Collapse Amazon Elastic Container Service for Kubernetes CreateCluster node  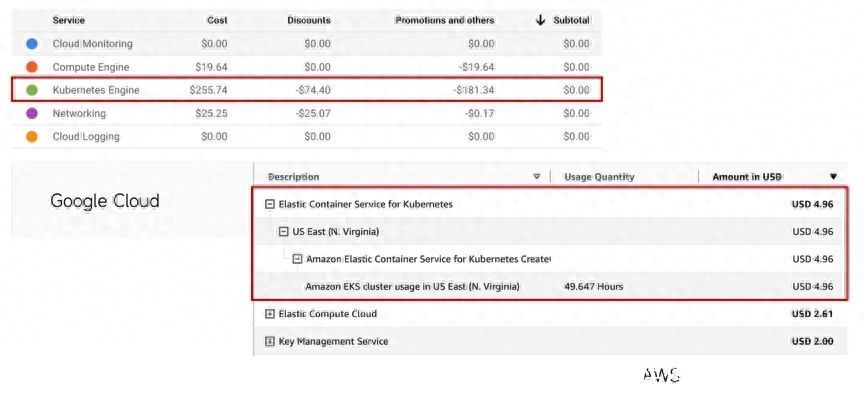pyautogui.click(x=297, y=259)
